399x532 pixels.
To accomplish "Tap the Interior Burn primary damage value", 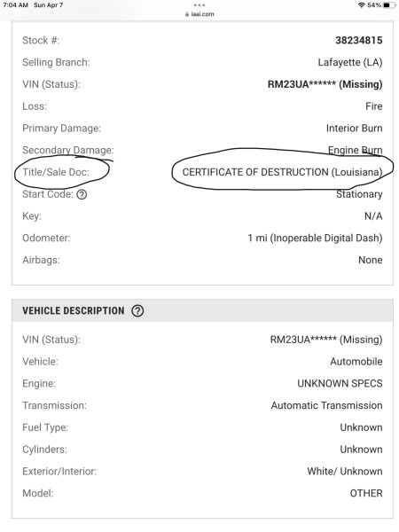I will click(354, 129).
